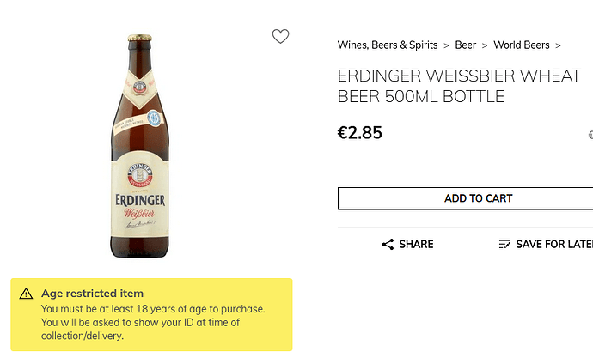Viewport: 593px width, 364px height.
Task: Click the Weißbier script on the bottle
Action: pyautogui.click(x=140, y=215)
